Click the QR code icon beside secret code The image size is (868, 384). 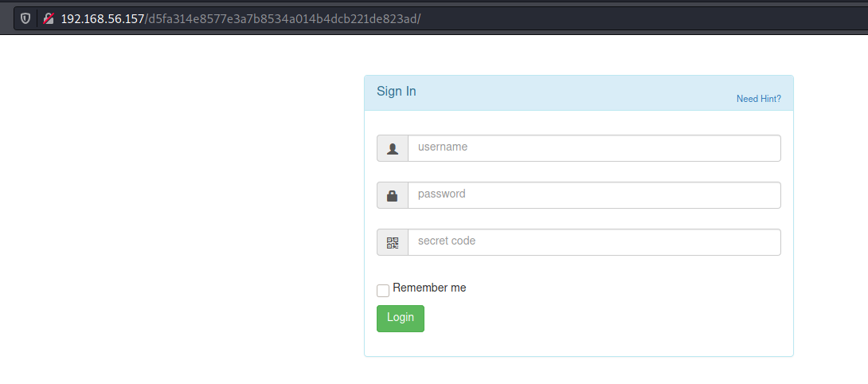click(393, 243)
